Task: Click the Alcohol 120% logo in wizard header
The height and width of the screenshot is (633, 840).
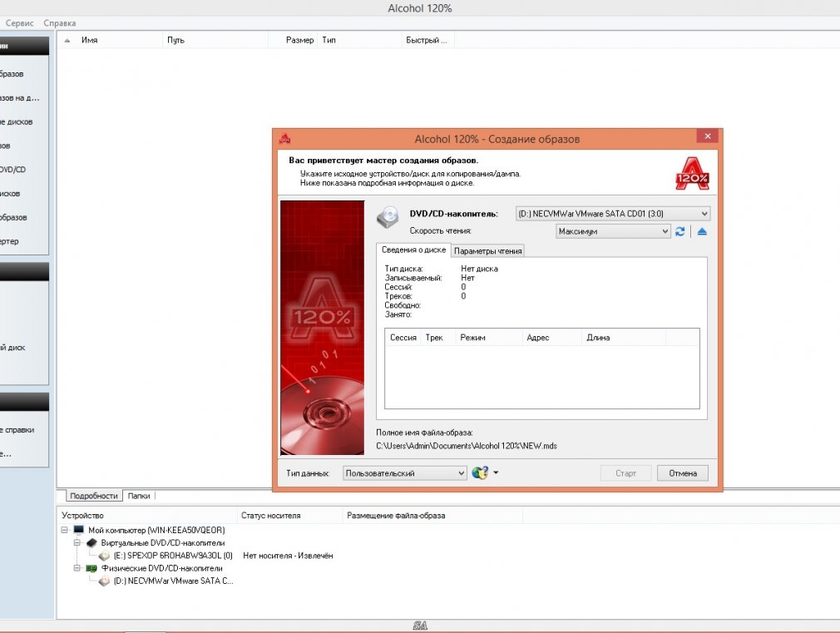Action: tap(692, 173)
